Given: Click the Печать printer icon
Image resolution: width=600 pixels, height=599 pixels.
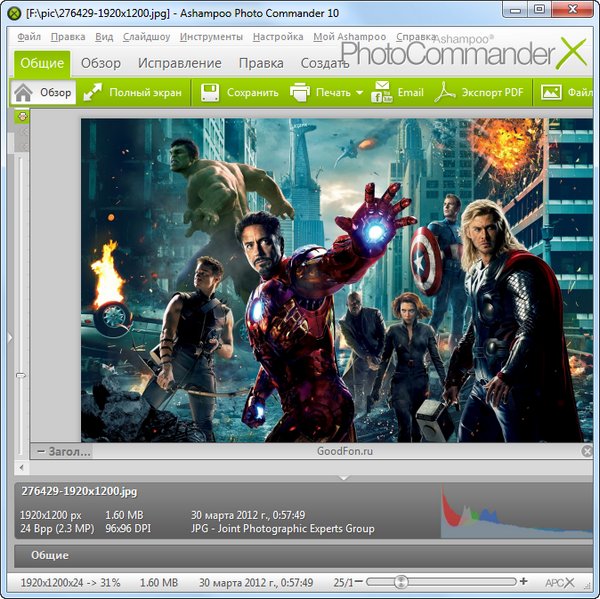Looking at the screenshot, I should click(x=300, y=93).
